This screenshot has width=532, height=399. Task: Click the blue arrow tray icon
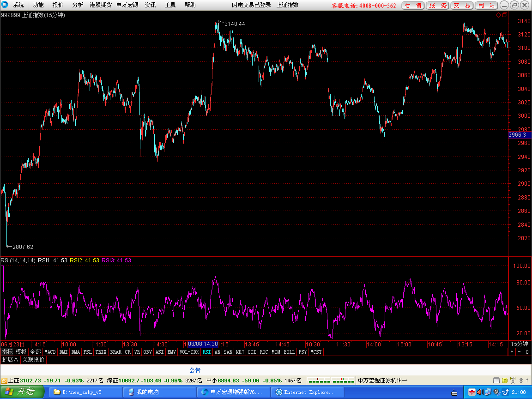[x=505, y=392]
